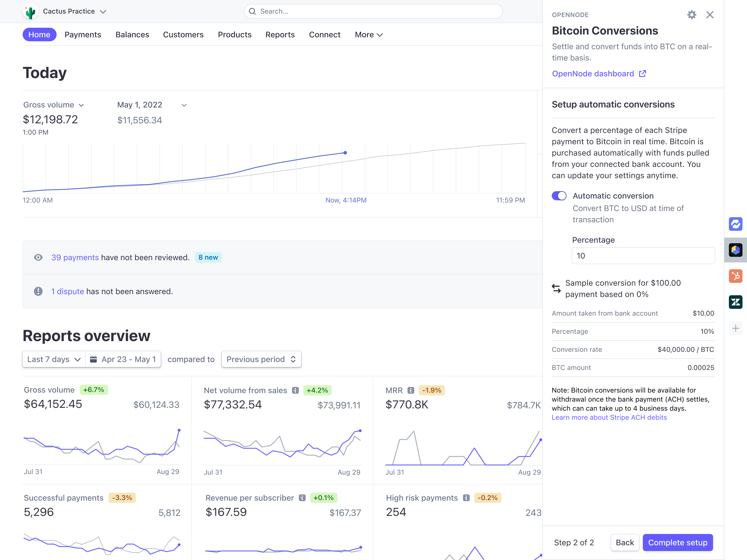
Task: Click the eye icon next to unreviewed payments
Action: (x=38, y=257)
